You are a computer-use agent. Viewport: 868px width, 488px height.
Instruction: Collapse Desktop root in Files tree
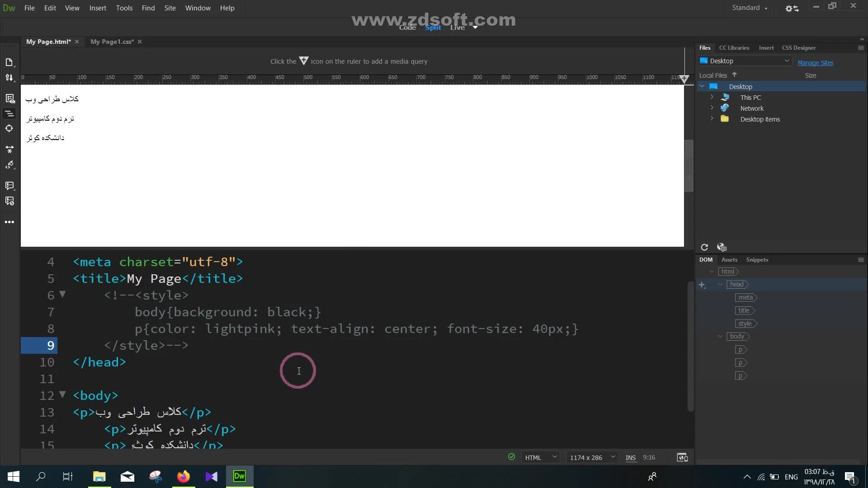coord(702,86)
